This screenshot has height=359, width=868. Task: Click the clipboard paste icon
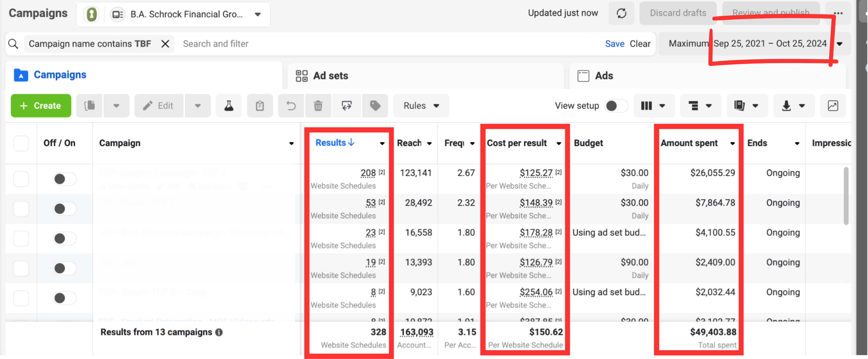(260, 106)
